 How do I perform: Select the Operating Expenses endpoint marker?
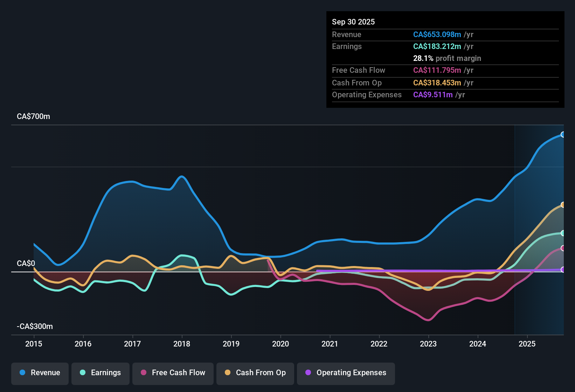[563, 269]
